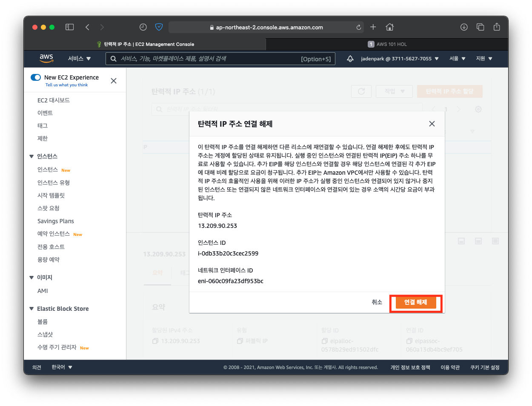Click the Safari address bar
Image resolution: width=532 pixels, height=406 pixels.
[266, 27]
